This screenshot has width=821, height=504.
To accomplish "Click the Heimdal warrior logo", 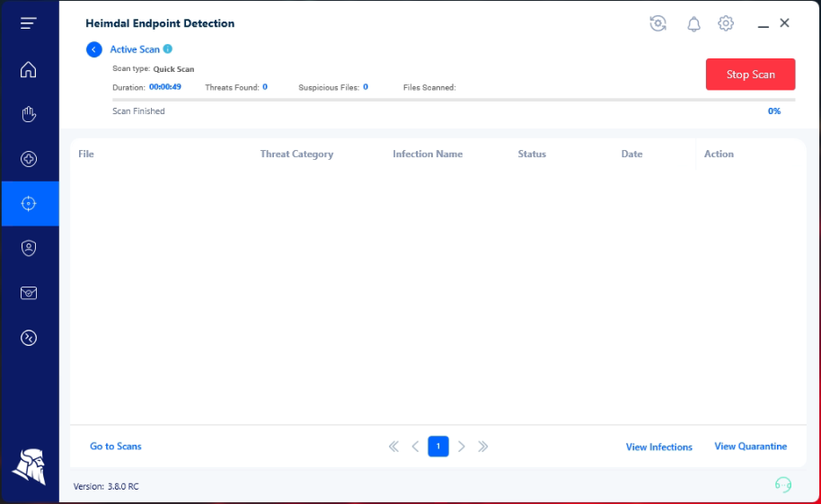I will 30,466.
